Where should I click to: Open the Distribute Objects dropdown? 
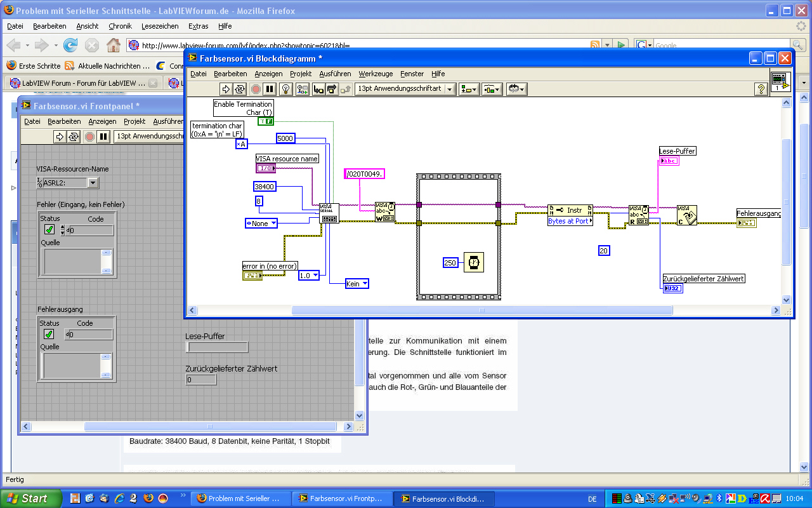[x=492, y=89]
